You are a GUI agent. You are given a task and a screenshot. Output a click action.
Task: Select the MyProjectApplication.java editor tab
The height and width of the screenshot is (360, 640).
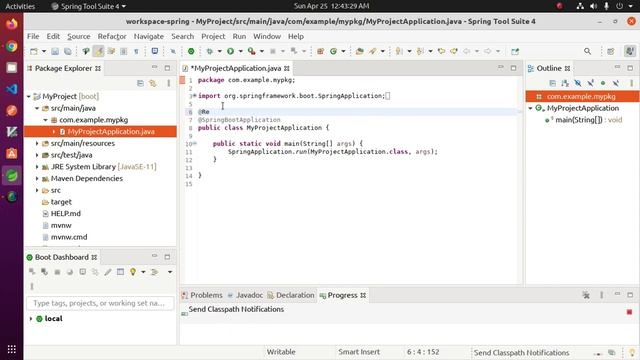[x=236, y=68]
